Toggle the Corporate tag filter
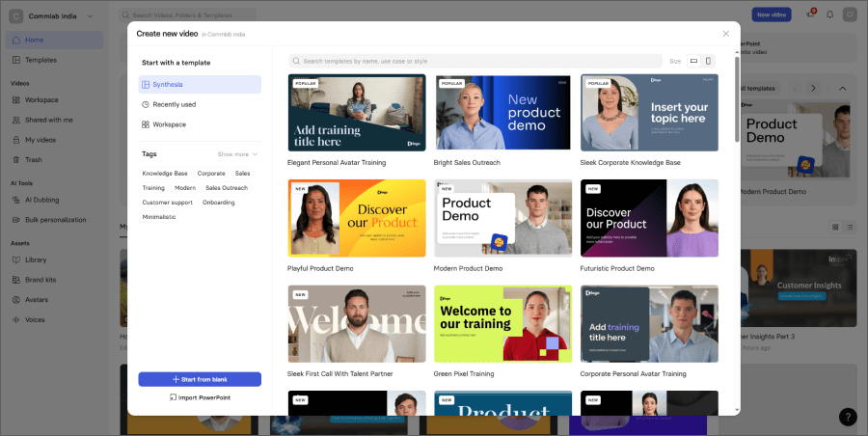 [211, 174]
